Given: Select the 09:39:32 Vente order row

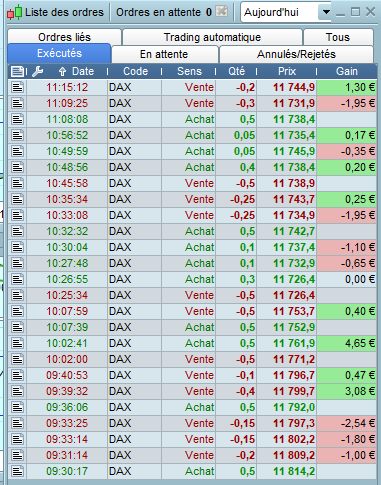Looking at the screenshot, I should tap(192, 391).
